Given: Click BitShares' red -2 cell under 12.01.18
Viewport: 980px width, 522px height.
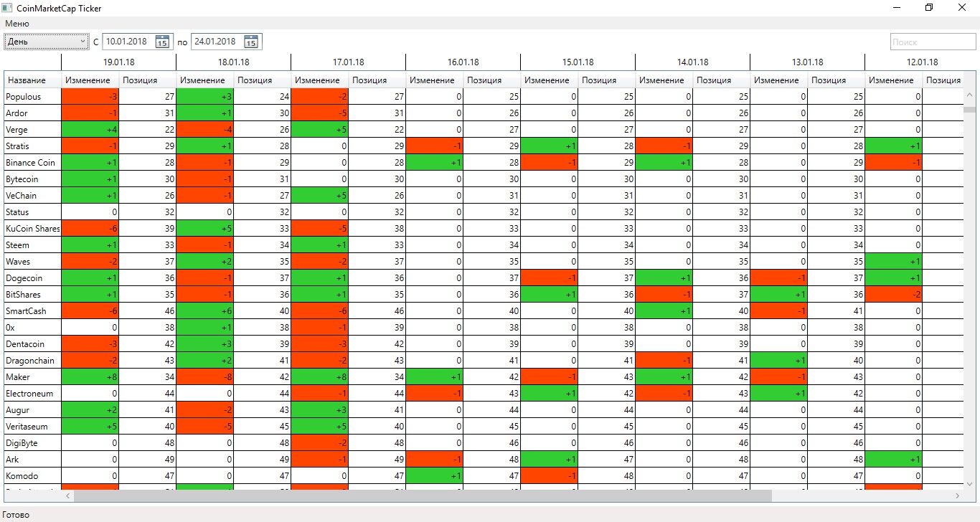Looking at the screenshot, I should click(894, 295).
